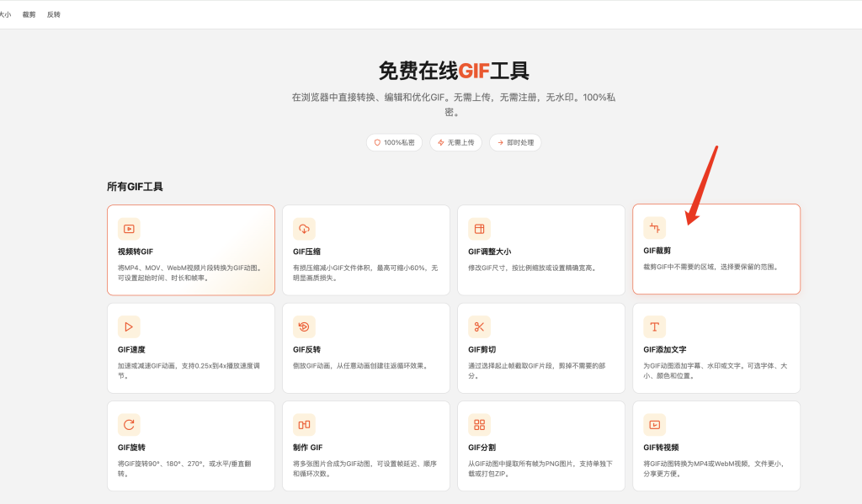The height and width of the screenshot is (504, 862).
Task: Click description text under GIF速度
Action: [x=189, y=371]
